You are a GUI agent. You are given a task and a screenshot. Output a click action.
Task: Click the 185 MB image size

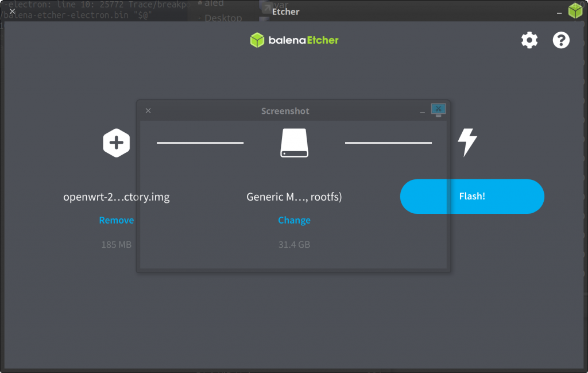pos(116,245)
